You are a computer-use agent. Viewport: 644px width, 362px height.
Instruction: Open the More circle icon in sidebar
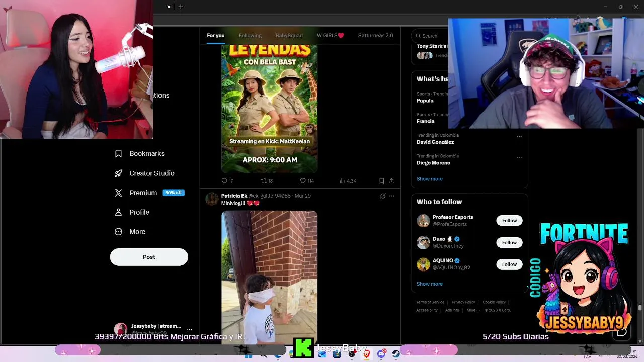pos(118,232)
